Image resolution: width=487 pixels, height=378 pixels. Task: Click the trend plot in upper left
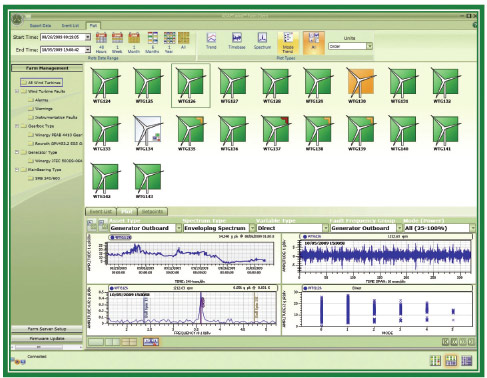pos(190,252)
